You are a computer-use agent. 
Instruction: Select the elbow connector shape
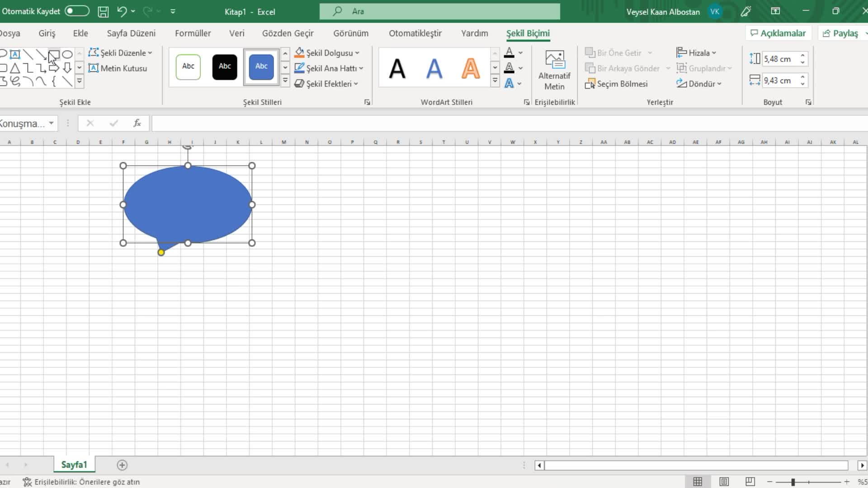(x=28, y=68)
